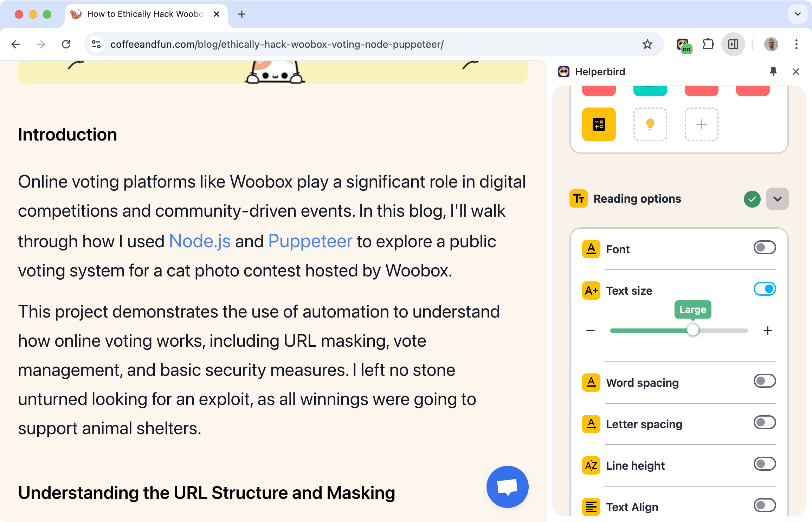812x522 pixels.
Task: Click the lightbulb suggestion tile
Action: 650,124
